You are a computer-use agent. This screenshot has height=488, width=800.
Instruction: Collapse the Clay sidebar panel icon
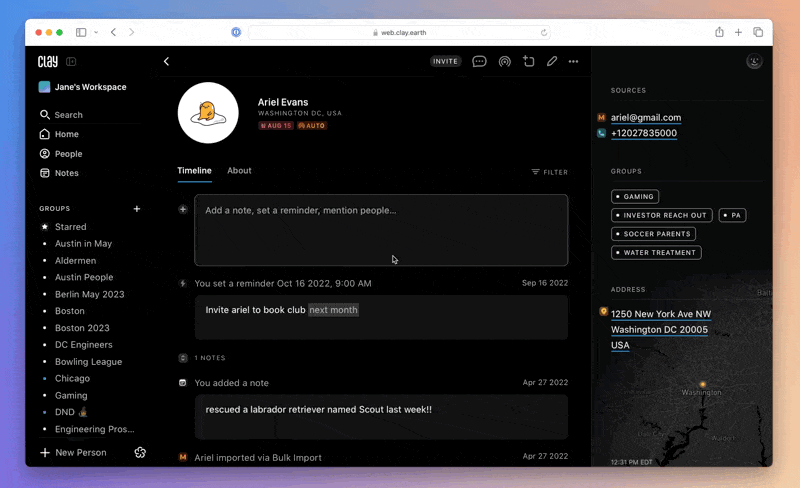click(x=71, y=62)
